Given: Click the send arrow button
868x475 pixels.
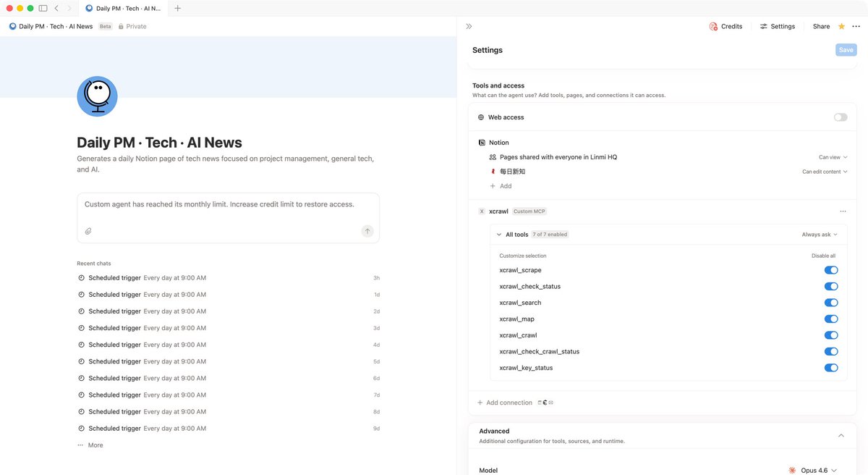Looking at the screenshot, I should [367, 231].
